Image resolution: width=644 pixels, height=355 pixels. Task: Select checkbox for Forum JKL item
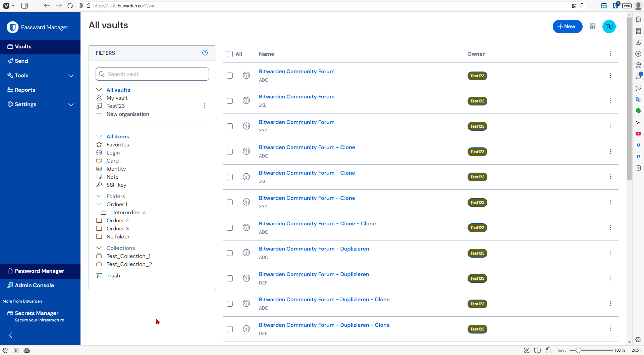[x=230, y=101]
